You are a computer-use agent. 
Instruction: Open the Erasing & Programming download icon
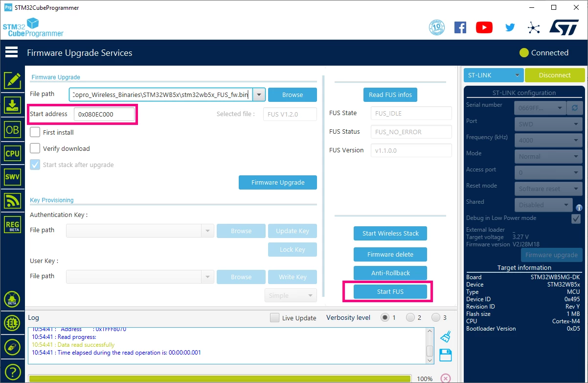click(12, 105)
